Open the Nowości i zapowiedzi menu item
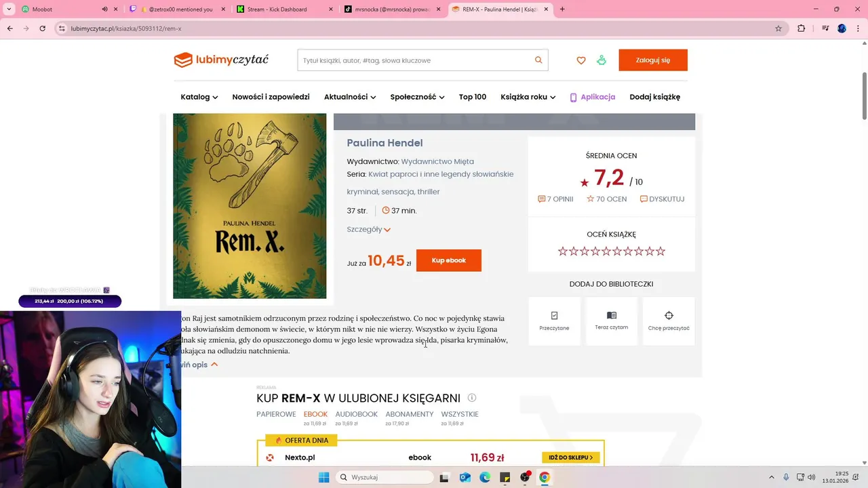Image resolution: width=868 pixels, height=488 pixels. (271, 97)
